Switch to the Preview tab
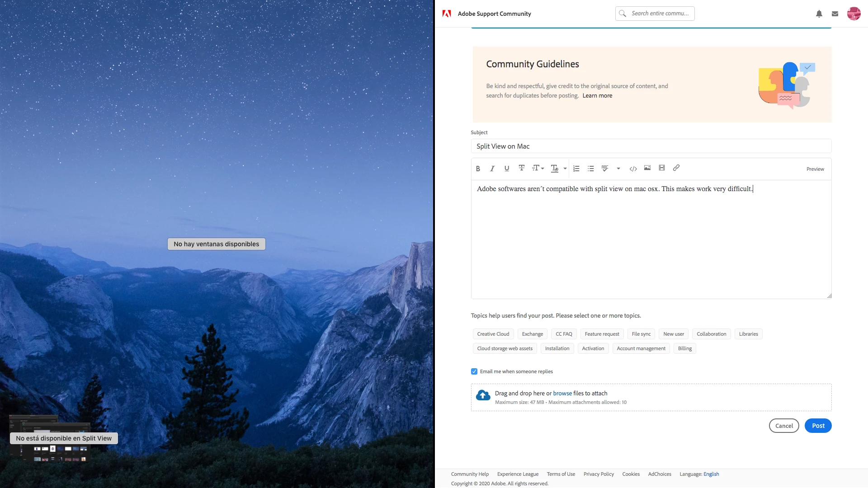The height and width of the screenshot is (488, 868). 815,169
